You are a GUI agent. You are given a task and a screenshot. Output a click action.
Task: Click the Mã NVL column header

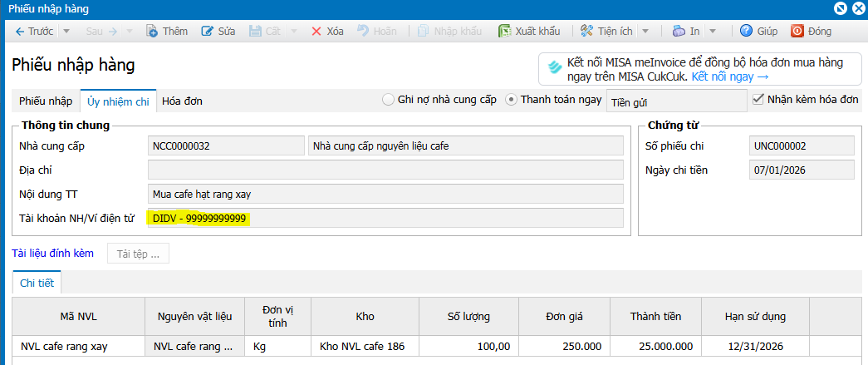pyautogui.click(x=79, y=317)
